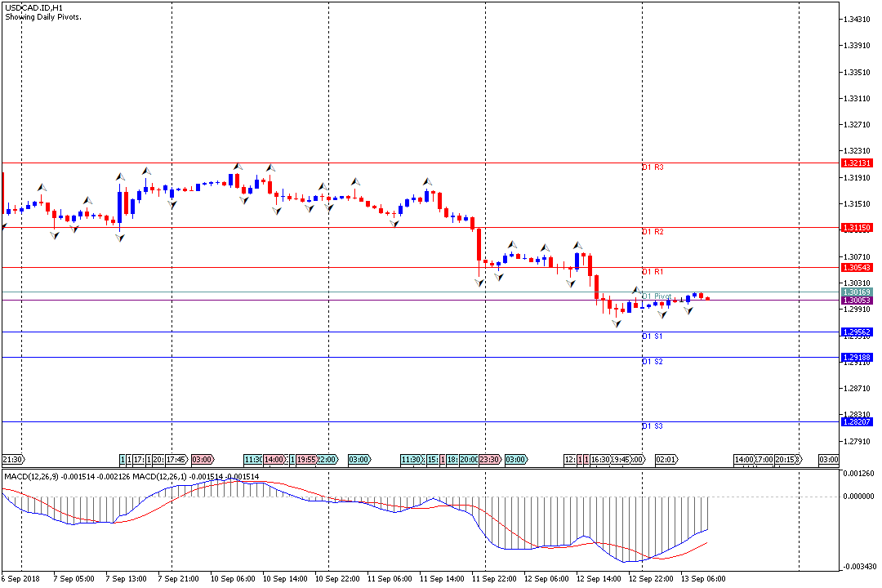
Task: Select the 0.000000 MACD zero level value
Action: coord(859,497)
